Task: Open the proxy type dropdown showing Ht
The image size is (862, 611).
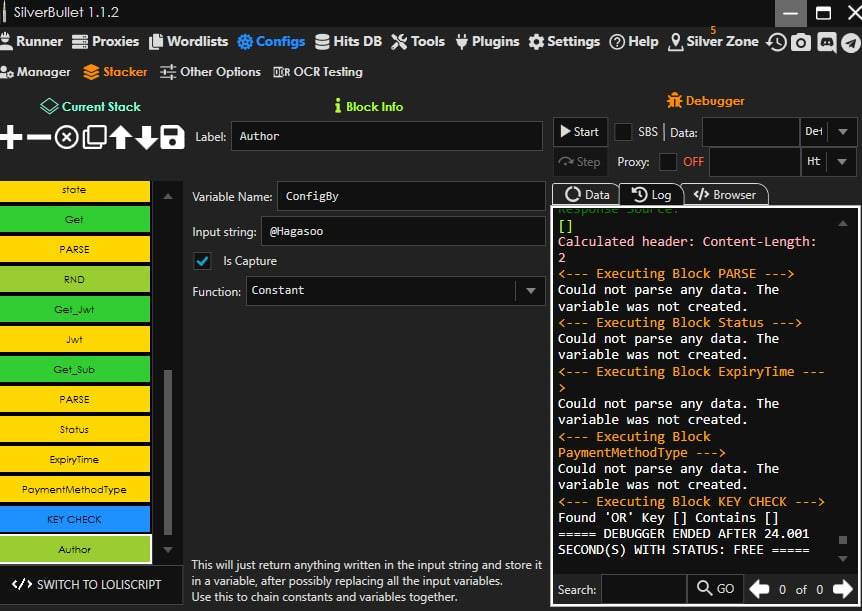Action: pos(842,162)
